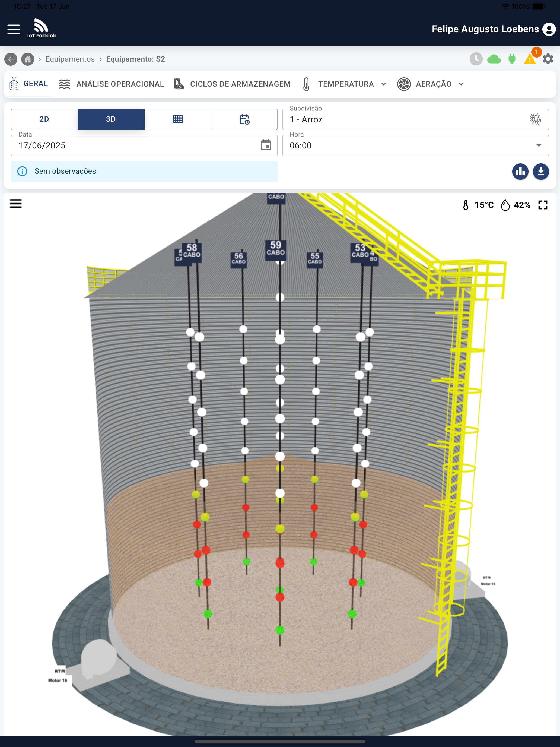This screenshot has height=747, width=560.
Task: Enter fullscreen 3D view
Action: 543,205
